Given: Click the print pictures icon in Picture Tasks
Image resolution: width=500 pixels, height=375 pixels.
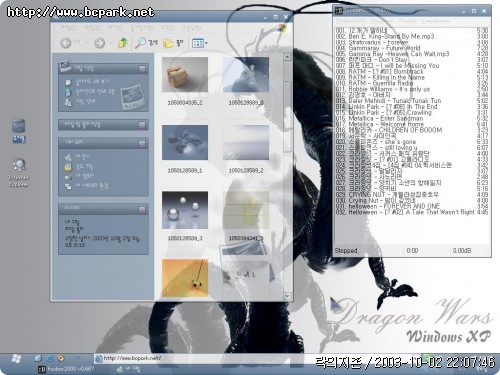Looking at the screenshot, I should [68, 102].
